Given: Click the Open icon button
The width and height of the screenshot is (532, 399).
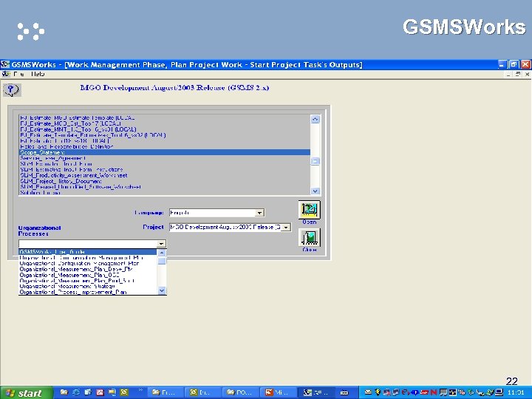Looking at the screenshot, I should pyautogui.click(x=309, y=209).
